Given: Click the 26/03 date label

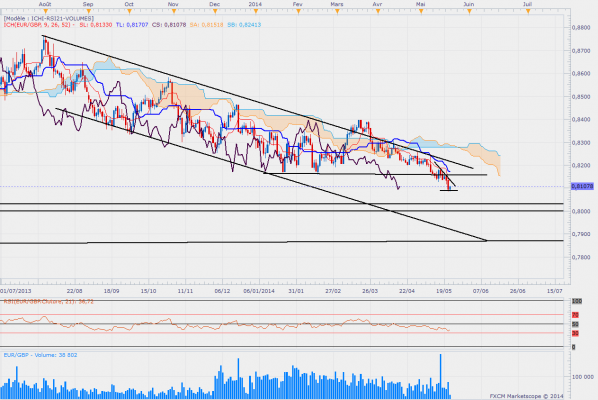Looking at the screenshot, I should 370,291.
